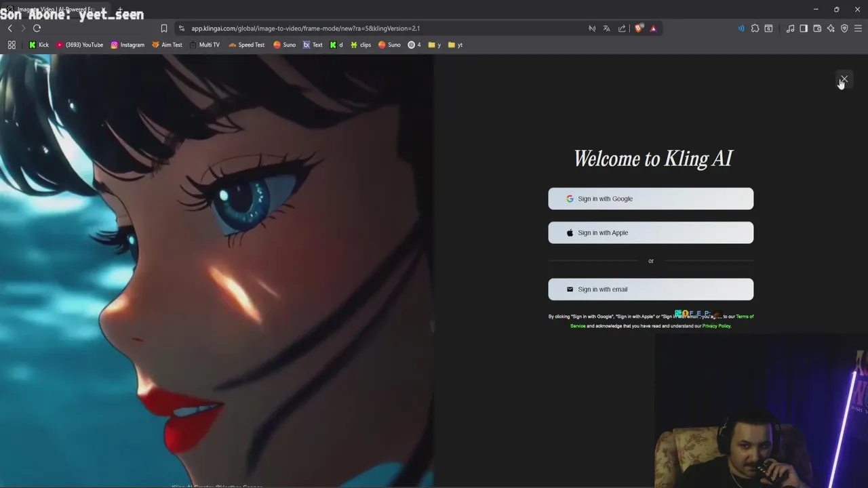Open the Extensions puzzle icon
868x488 pixels.
click(x=755, y=28)
